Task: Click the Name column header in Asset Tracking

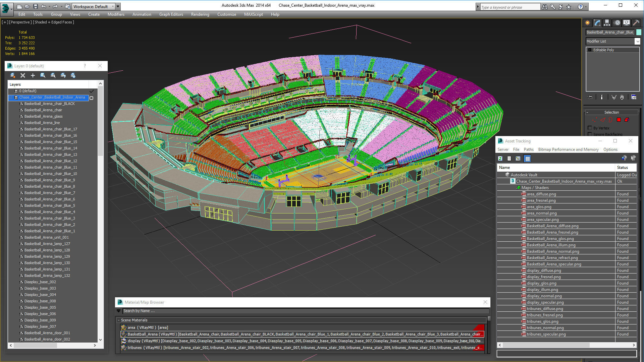Action: (556, 168)
